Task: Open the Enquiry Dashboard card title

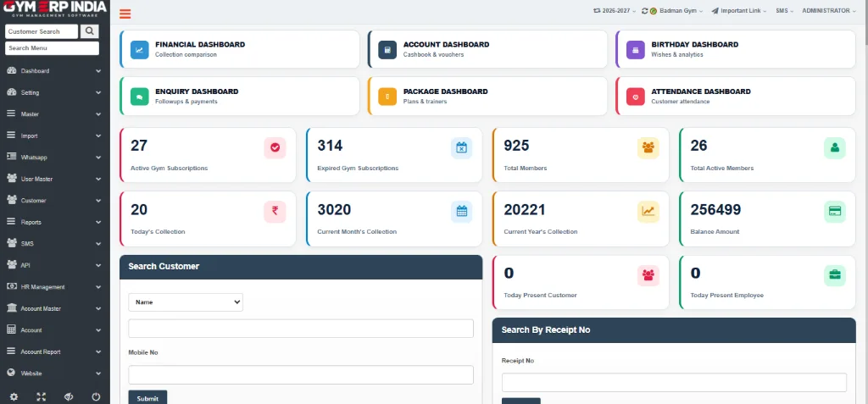Action: [197, 91]
